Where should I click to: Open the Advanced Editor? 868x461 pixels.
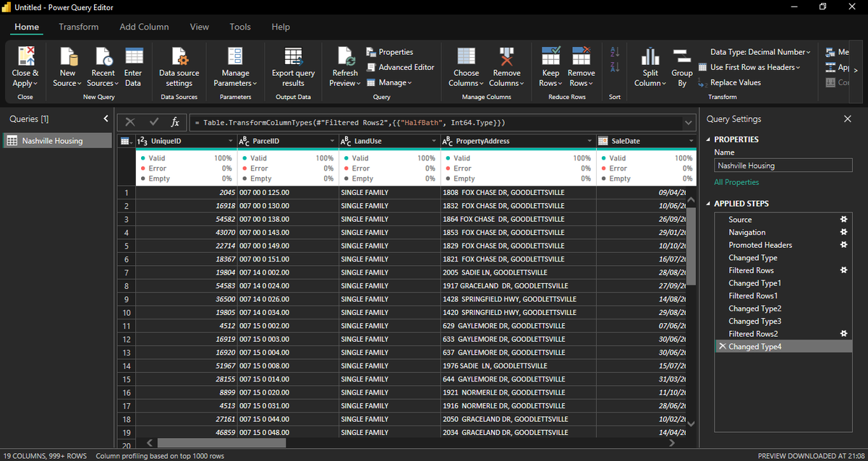400,67
